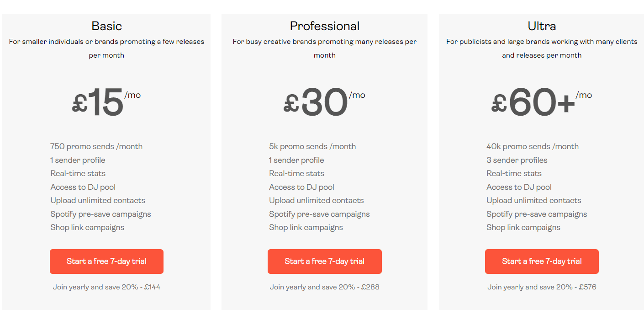Click the £30 per month price
644x310 pixels.
(x=317, y=103)
